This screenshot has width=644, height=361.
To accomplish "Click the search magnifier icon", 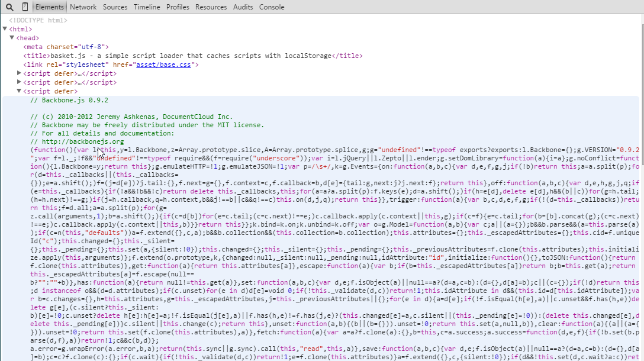I will click(9, 7).
